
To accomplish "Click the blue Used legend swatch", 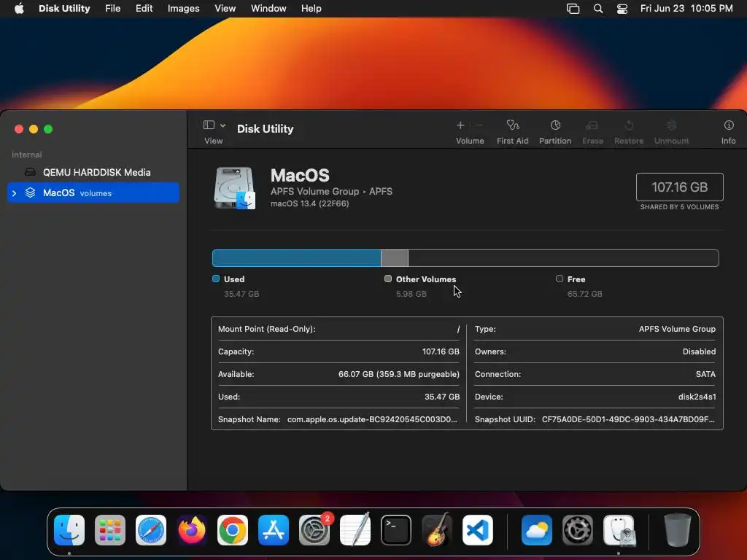I will click(x=216, y=279).
